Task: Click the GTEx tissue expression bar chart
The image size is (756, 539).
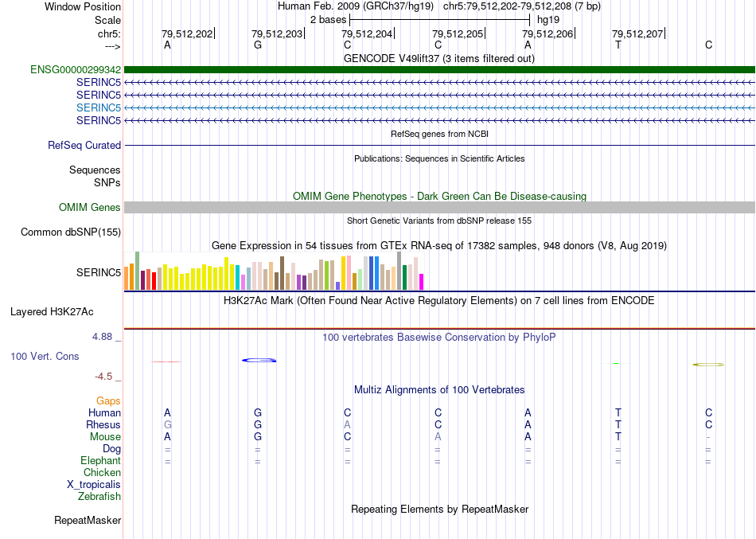Action: point(274,271)
